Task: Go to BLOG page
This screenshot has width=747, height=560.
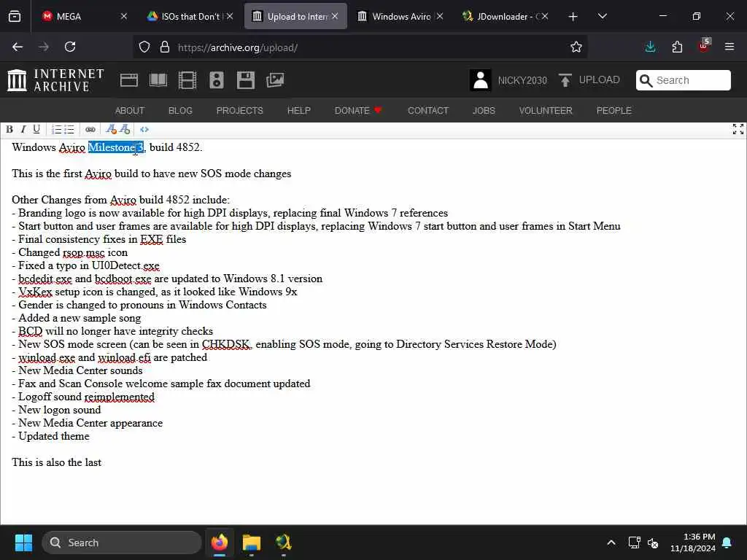Action: click(180, 111)
